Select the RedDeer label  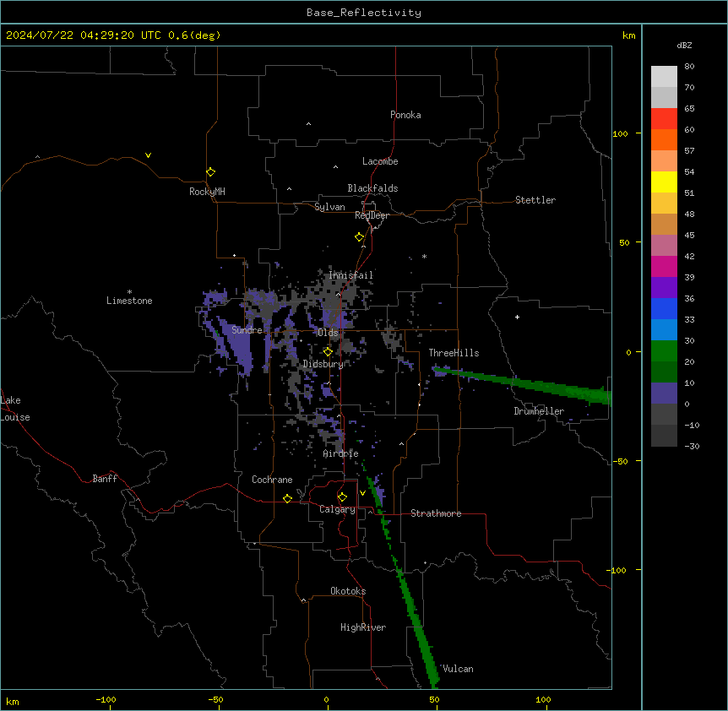(x=372, y=215)
